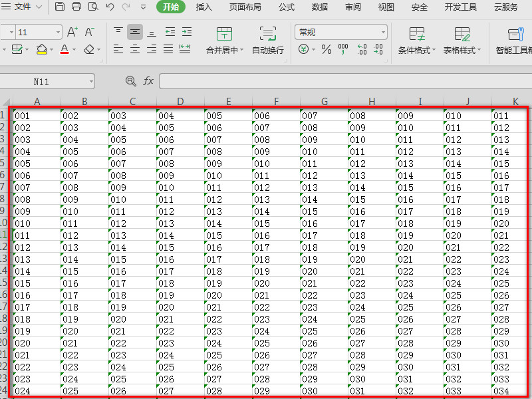Screen dimensions: 532x399
Task: Switch to 数据 tab
Action: [x=320, y=7]
